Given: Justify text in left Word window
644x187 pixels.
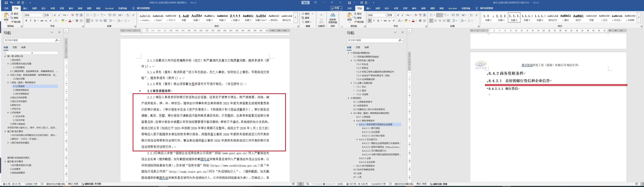Looking at the screenshot, I should [101, 21].
